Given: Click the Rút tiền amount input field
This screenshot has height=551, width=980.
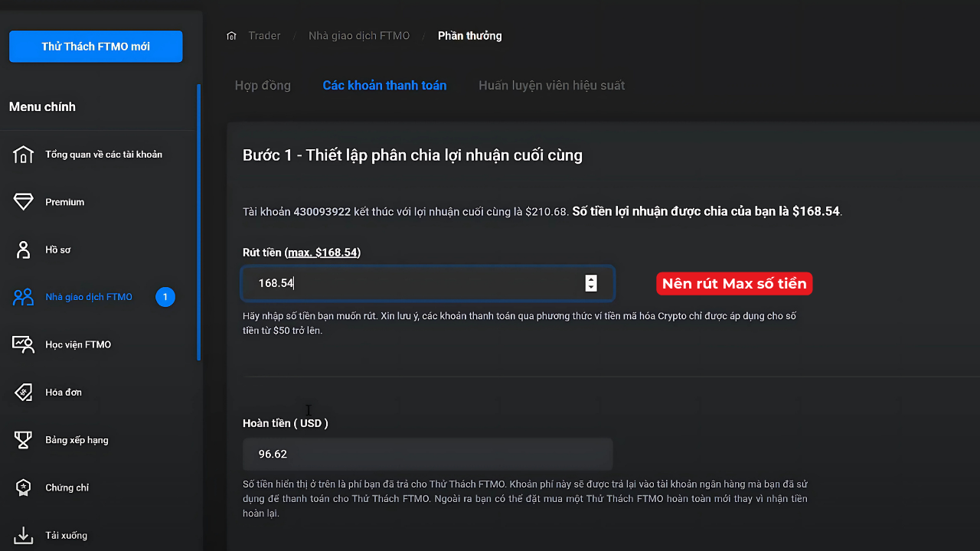Looking at the screenshot, I should tap(413, 283).
